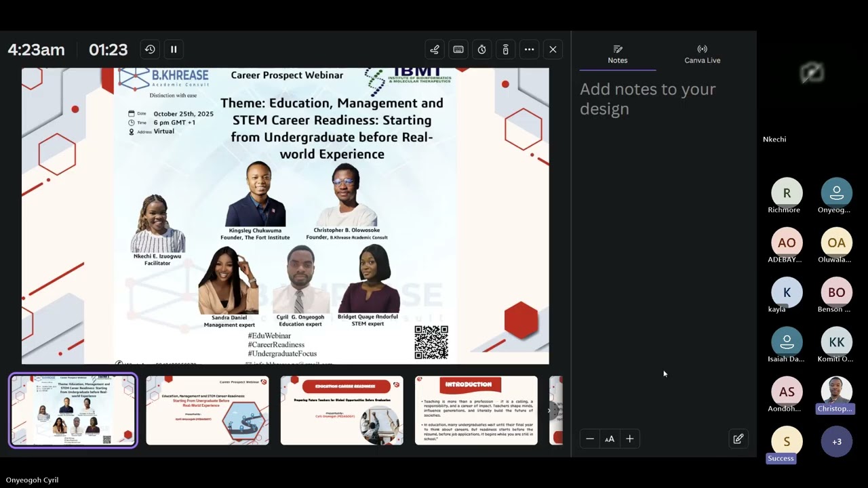This screenshot has height=488, width=868.
Task: Open the timer clock icon
Action: coord(482,49)
